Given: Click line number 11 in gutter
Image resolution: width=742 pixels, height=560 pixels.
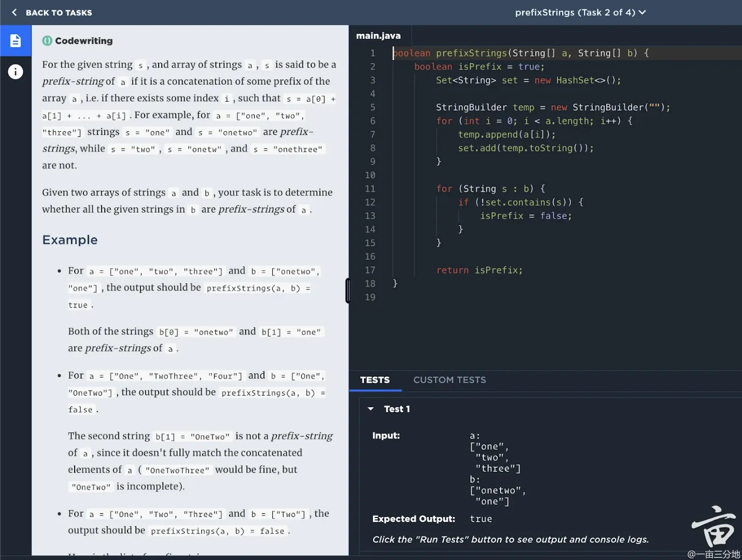Looking at the screenshot, I should click(370, 189).
